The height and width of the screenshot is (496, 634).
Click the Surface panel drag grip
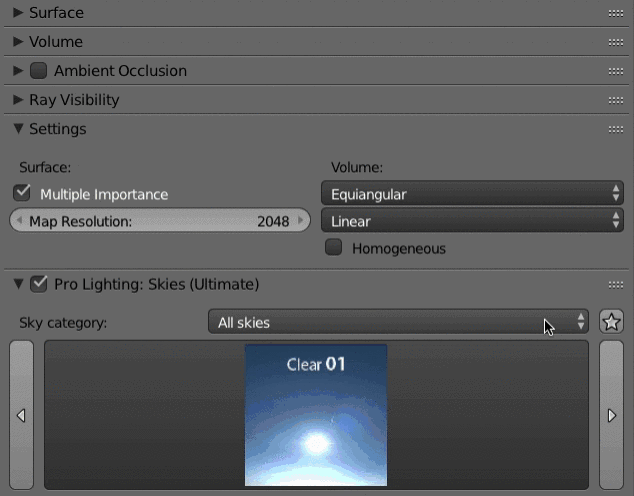(x=615, y=13)
